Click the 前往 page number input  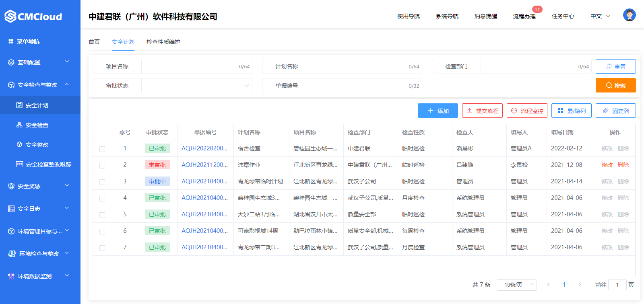click(x=617, y=285)
